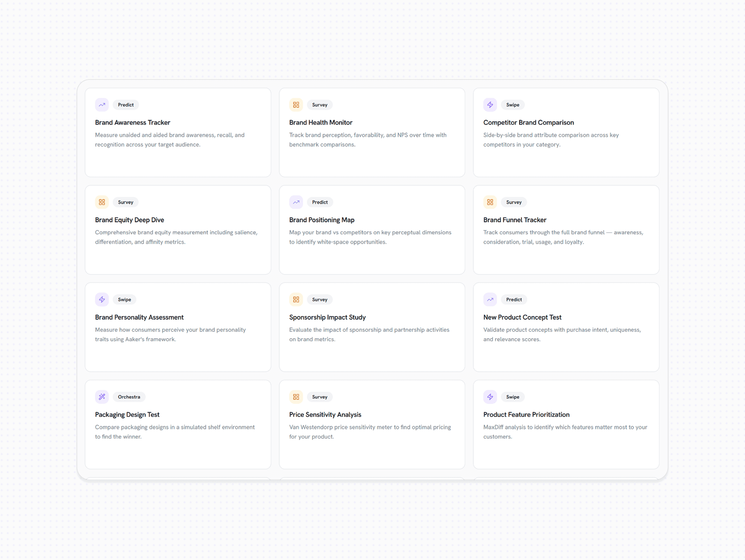Click trend icon on New Product Concept Test card
Screen dimensions: 745x560
490,300
